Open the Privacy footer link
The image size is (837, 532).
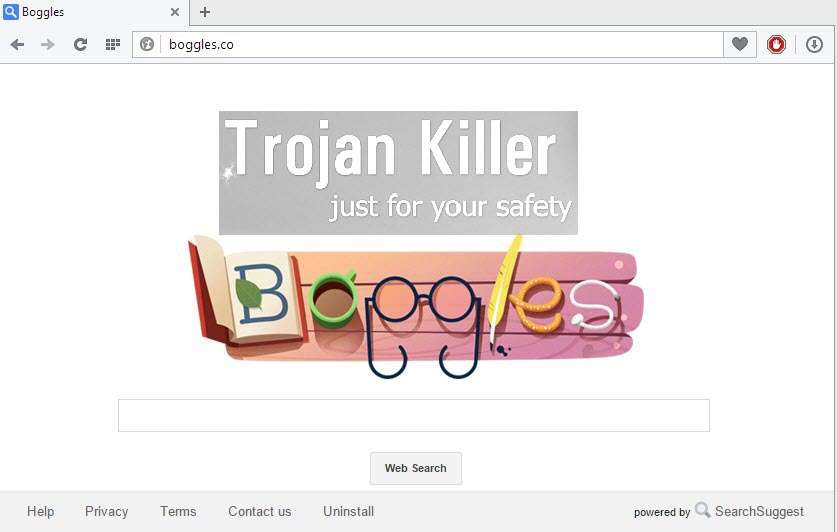[x=106, y=511]
